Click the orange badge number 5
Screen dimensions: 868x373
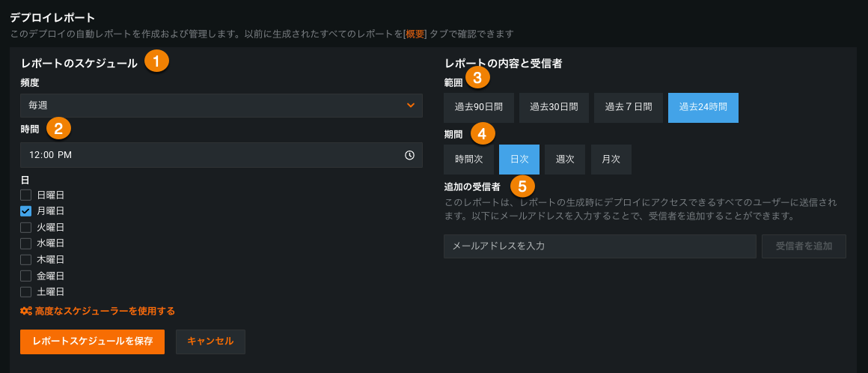coord(522,186)
